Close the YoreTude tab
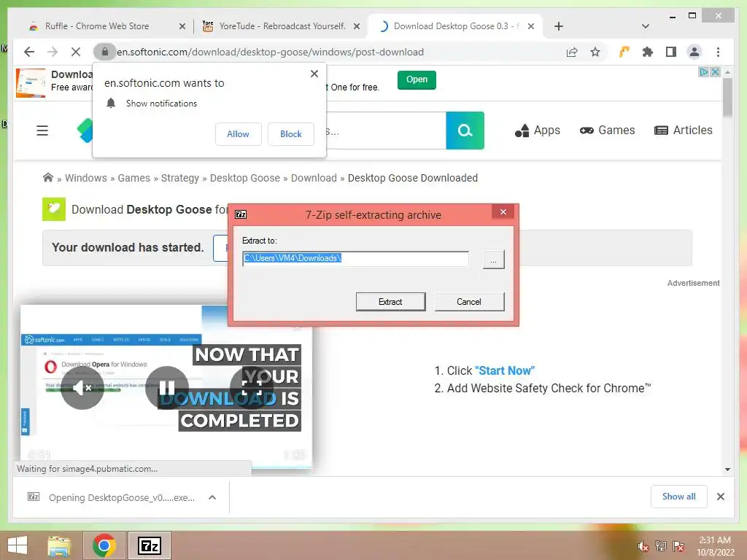The image size is (747, 560). [x=356, y=26]
